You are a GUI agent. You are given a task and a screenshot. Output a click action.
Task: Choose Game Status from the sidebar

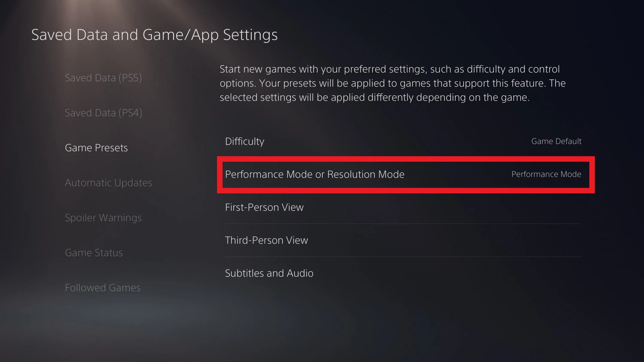pyautogui.click(x=94, y=253)
